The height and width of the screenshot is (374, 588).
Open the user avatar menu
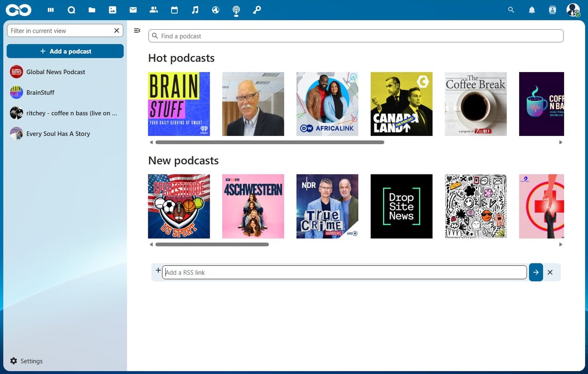click(573, 10)
